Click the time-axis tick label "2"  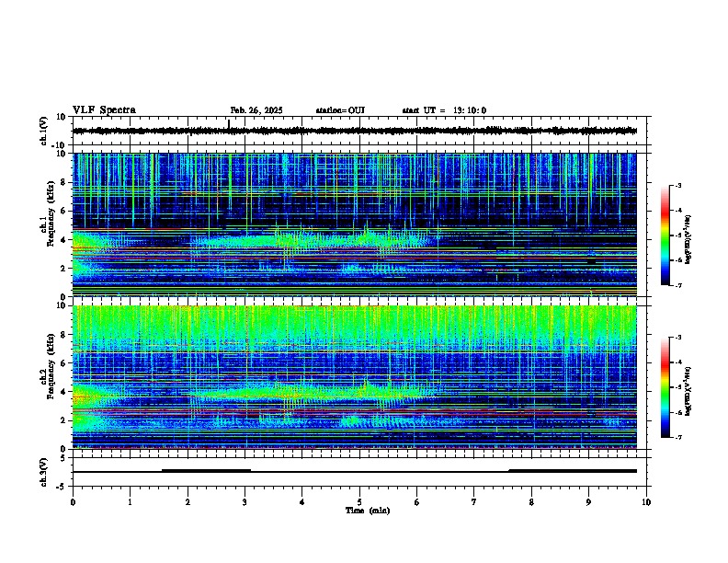(188, 502)
